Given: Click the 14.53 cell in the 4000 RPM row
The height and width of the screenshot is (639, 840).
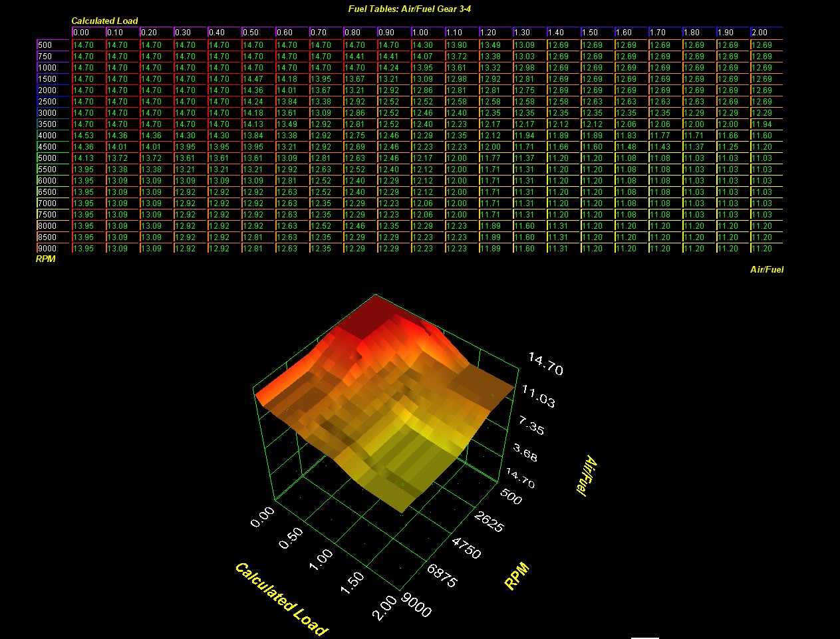Looking at the screenshot, I should point(88,136).
